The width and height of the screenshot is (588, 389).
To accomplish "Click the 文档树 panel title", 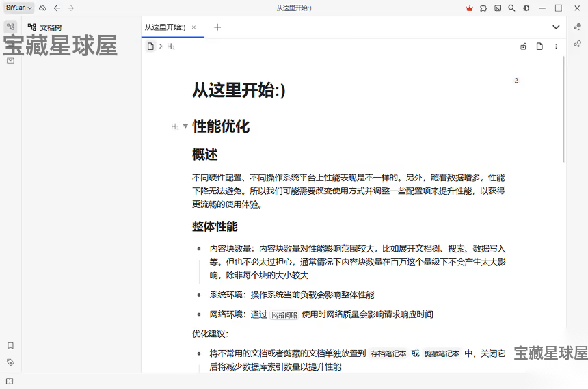I will [x=51, y=28].
